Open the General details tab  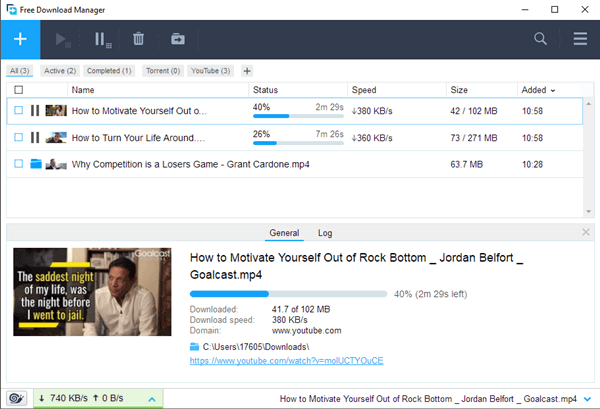(284, 233)
